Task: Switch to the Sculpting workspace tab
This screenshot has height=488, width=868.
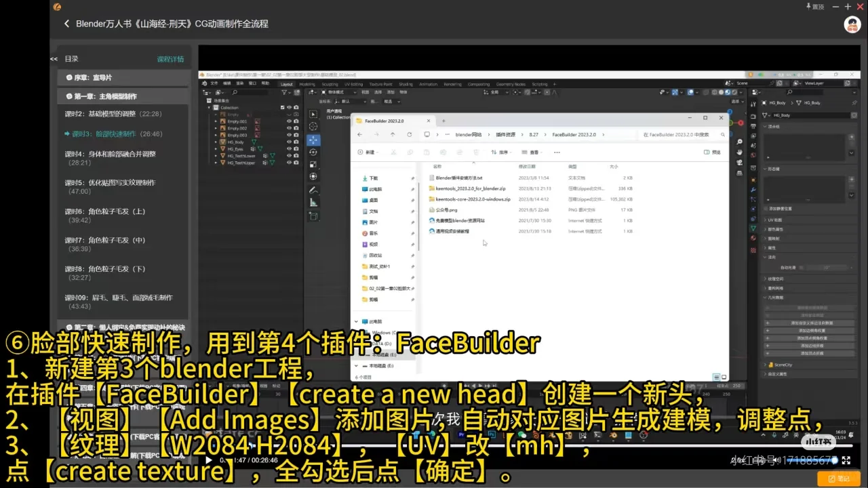Action: pos(330,83)
